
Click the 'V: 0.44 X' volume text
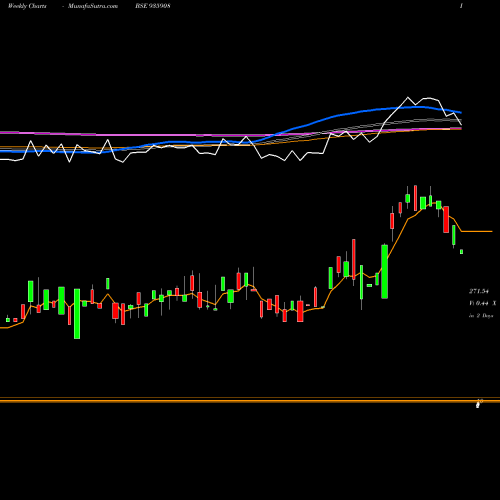[x=482, y=303]
